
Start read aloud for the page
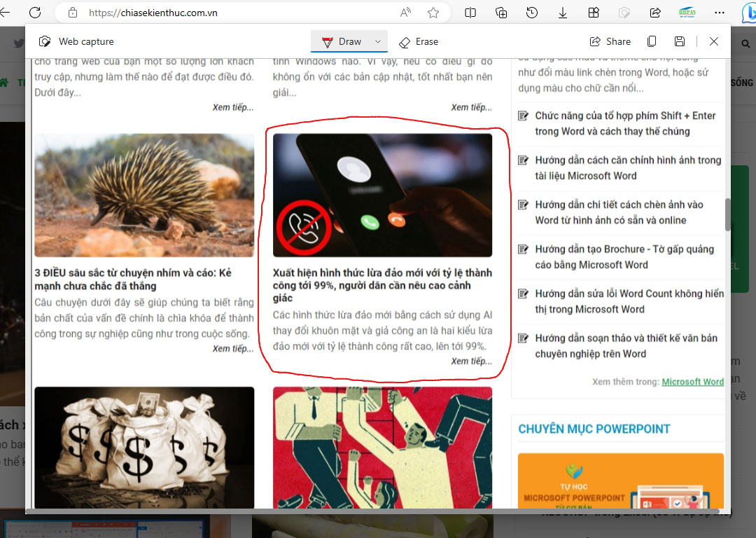point(405,12)
